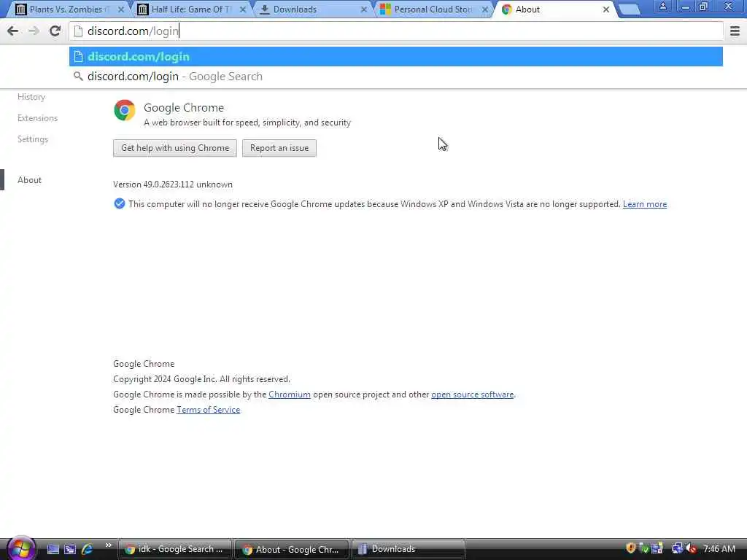This screenshot has width=747, height=560.
Task: Click the Report an issue button
Action: pos(279,148)
